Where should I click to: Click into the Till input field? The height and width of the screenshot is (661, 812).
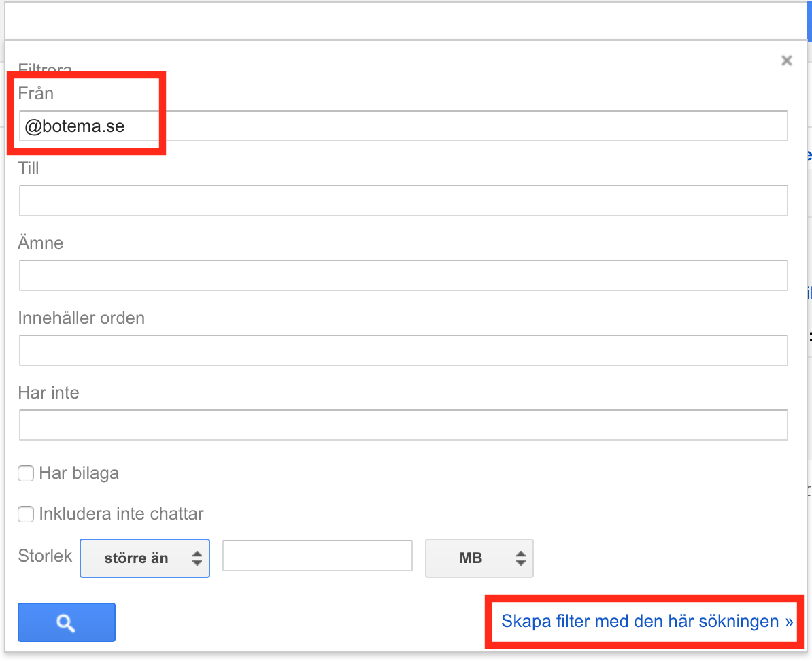click(x=403, y=201)
